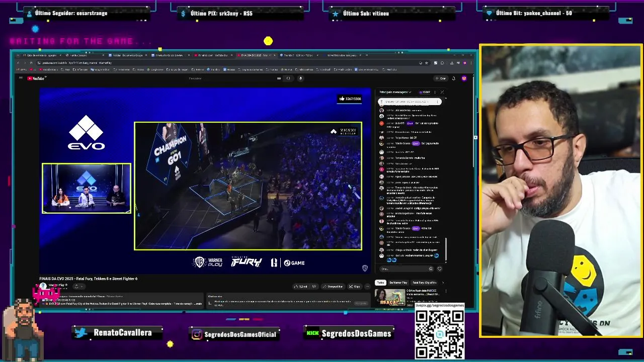644x362 pixels.
Task: Click the Criar create button
Action: click(x=441, y=78)
